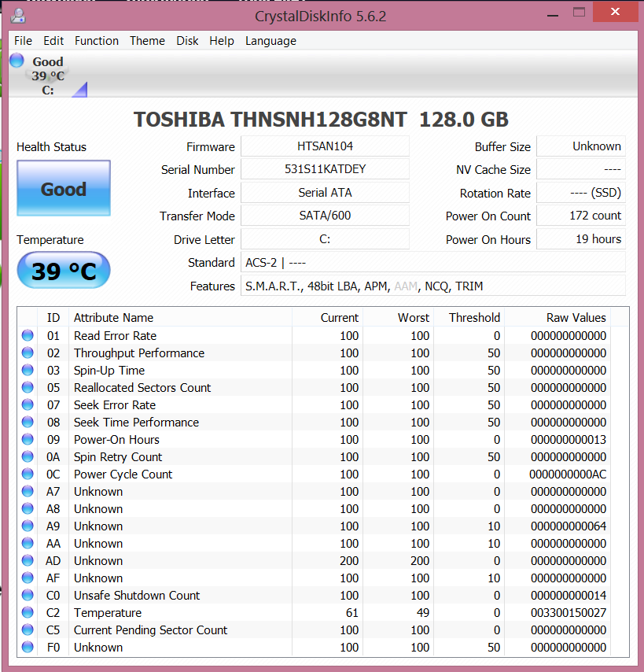Image resolution: width=644 pixels, height=672 pixels.
Task: Click the blue status orb beside Read Error Rate
Action: [28, 336]
